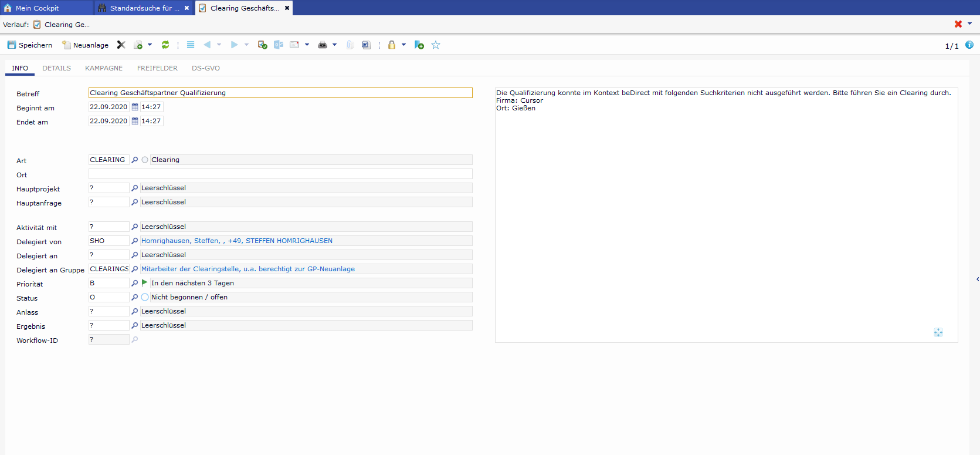The image size is (980, 455).
Task: Toggle the Nicht begonnen / offen status circle
Action: tap(145, 298)
